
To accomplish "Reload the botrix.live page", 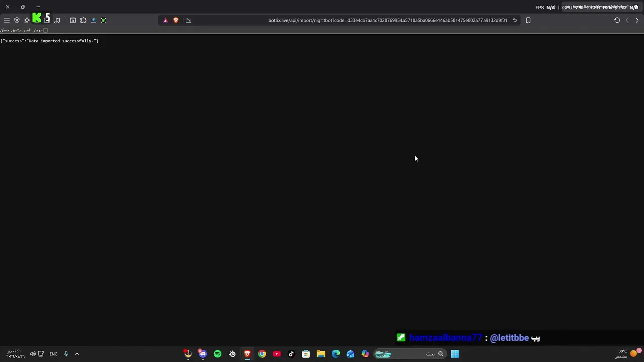I will pos(617,20).
